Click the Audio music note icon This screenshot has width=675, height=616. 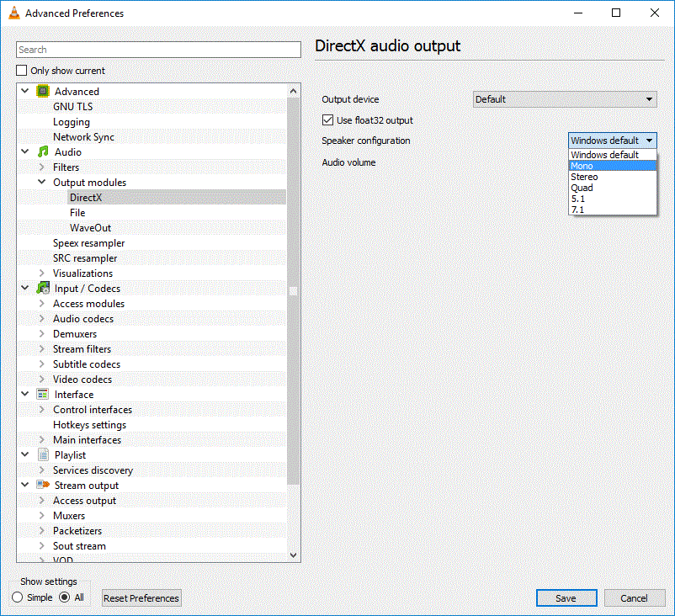43,152
